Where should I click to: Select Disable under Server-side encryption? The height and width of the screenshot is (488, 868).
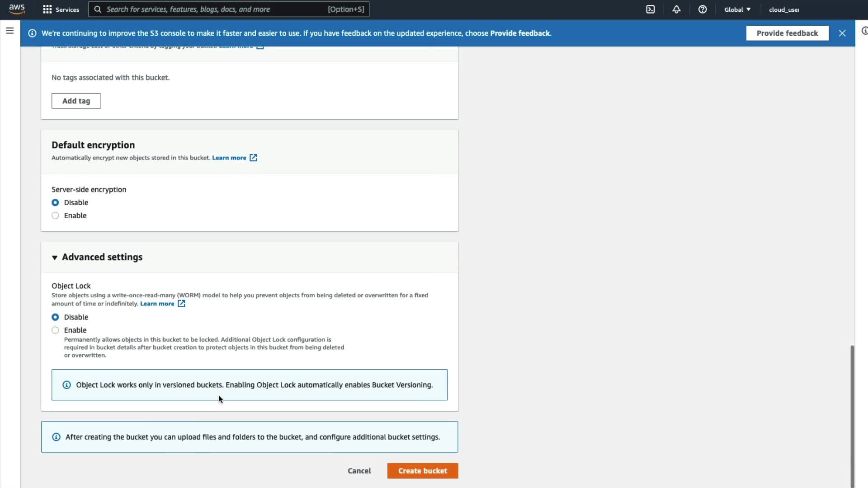pyautogui.click(x=55, y=202)
